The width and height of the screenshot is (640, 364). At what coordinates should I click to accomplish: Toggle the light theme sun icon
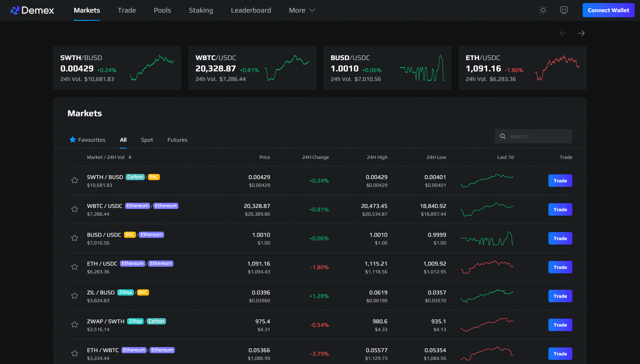pyautogui.click(x=543, y=10)
